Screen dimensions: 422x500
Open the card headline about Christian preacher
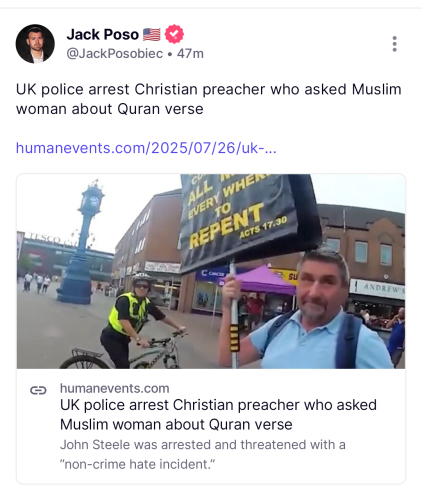218,415
